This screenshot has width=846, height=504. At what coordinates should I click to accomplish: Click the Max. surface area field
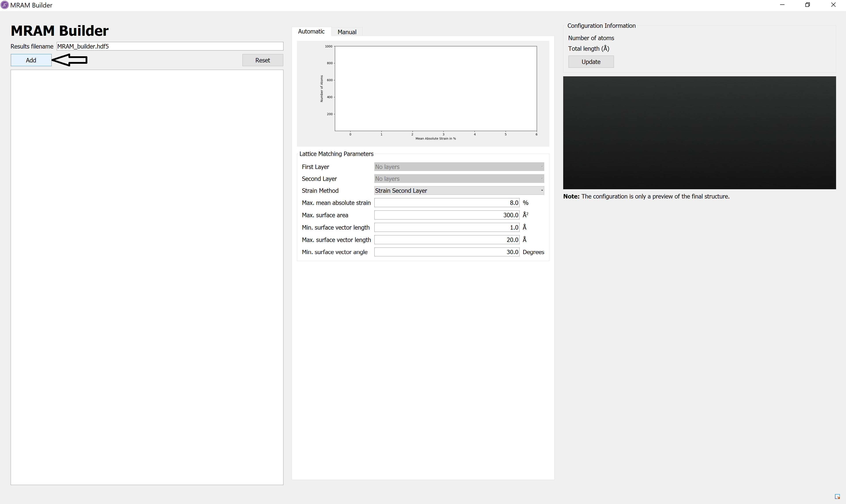tap(446, 215)
